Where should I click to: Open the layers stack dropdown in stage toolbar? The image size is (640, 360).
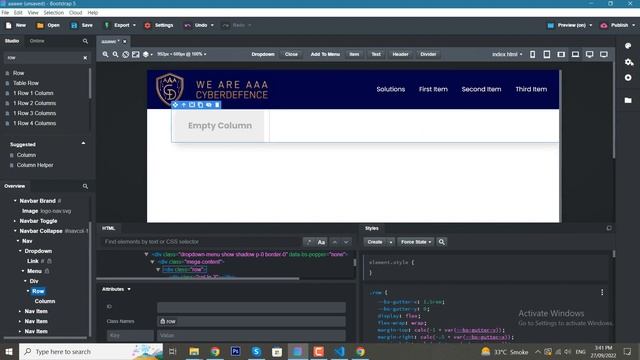[x=147, y=54]
